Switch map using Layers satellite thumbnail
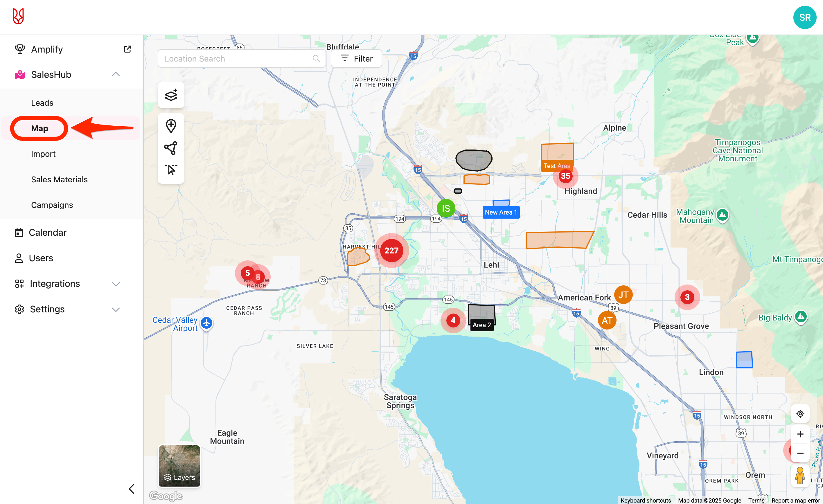 (179, 466)
